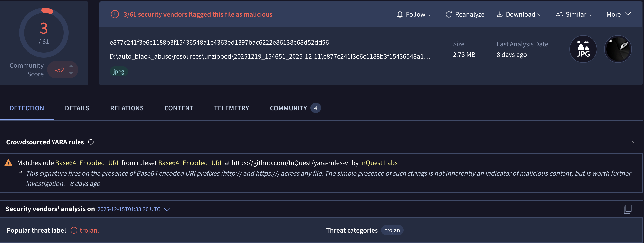
Task: Collapse the Crowdsourced YARA rules section
Action: coord(632,142)
